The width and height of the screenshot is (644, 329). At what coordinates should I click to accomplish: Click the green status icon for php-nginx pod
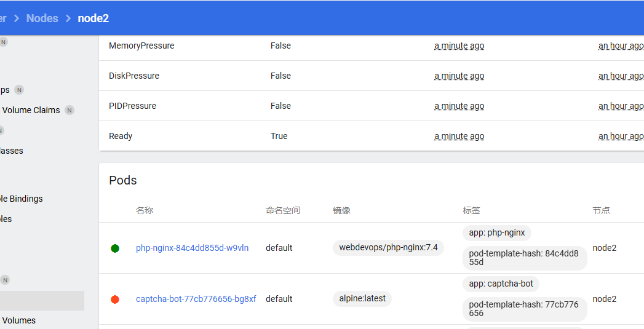115,248
